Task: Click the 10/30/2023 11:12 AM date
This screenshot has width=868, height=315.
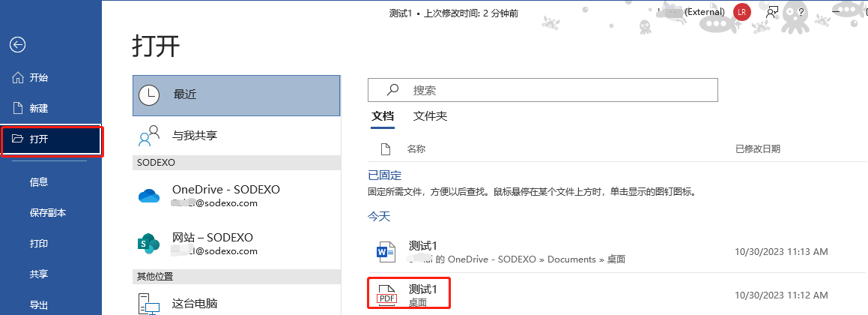Action: point(781,295)
